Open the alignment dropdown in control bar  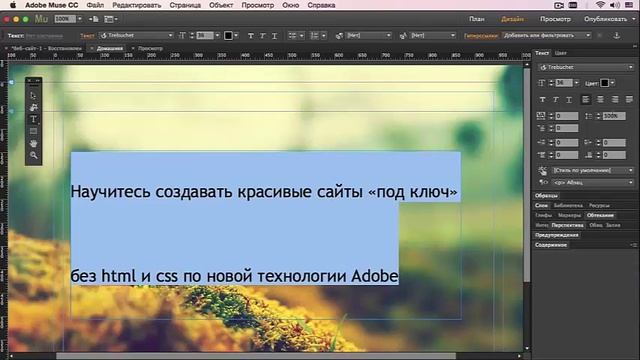[x=296, y=36]
